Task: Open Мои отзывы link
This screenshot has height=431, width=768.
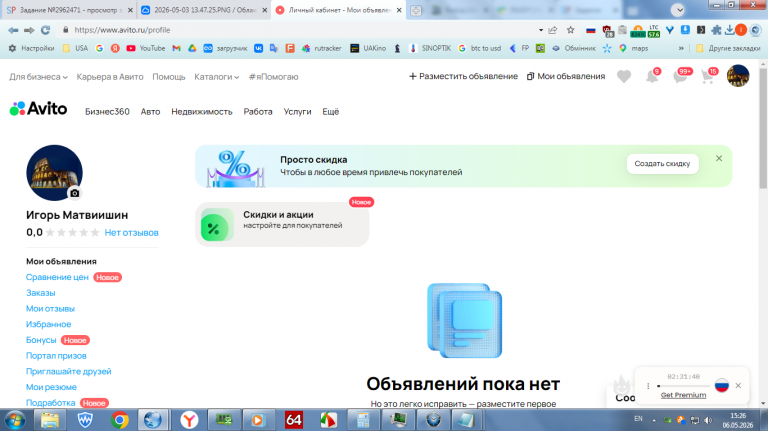Action: coord(50,309)
